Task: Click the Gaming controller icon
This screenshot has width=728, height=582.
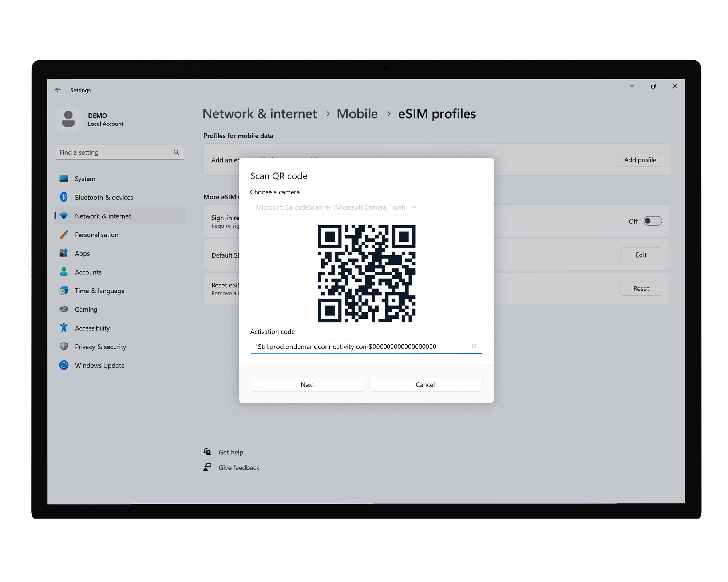Action: click(64, 309)
